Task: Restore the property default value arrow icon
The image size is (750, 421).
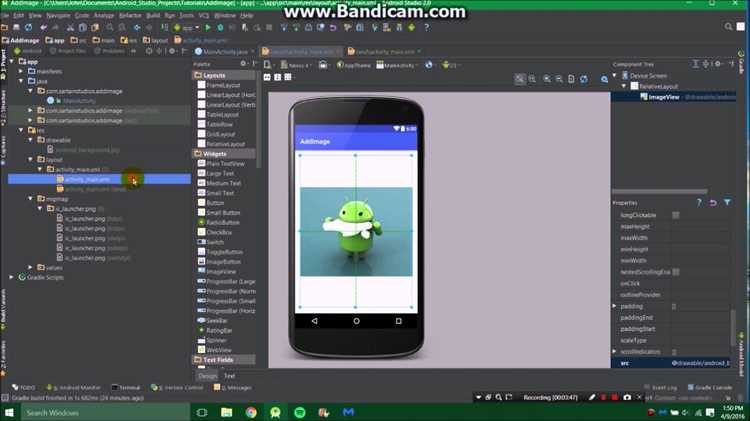Action: [x=713, y=203]
